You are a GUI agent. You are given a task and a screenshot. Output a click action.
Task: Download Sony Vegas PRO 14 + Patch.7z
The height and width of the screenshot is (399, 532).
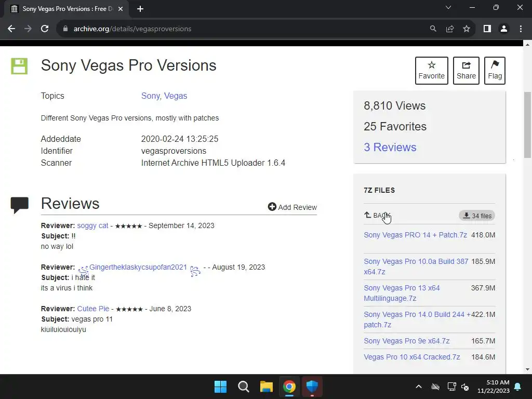[415, 235]
